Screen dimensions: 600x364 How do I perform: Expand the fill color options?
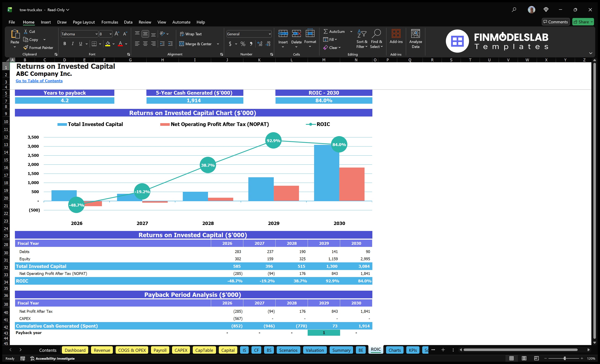(114, 44)
